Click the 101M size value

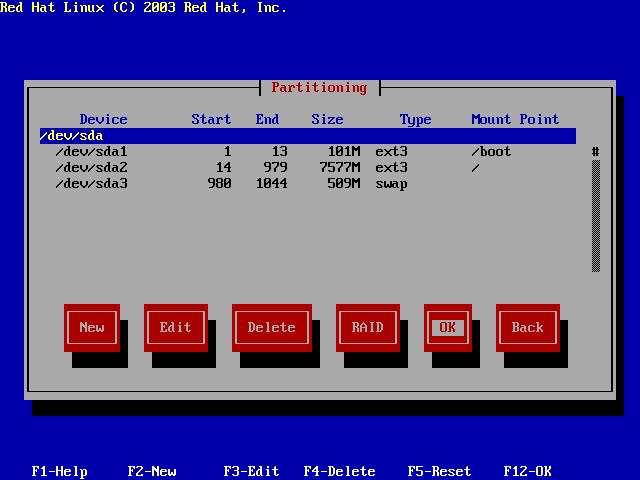click(344, 151)
